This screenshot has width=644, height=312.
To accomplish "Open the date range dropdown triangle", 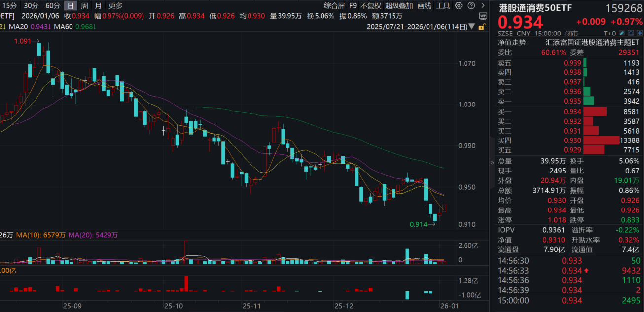I will (472, 27).
